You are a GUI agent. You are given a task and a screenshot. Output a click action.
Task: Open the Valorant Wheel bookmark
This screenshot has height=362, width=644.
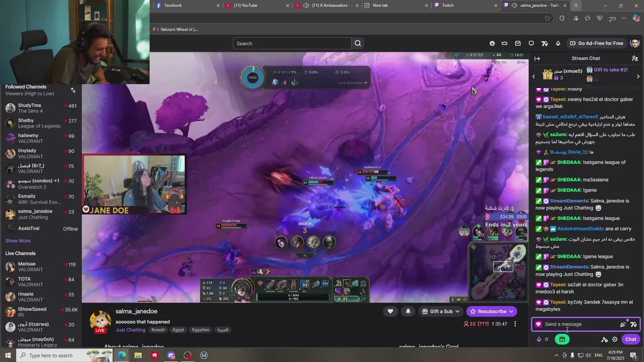pyautogui.click(x=176, y=30)
